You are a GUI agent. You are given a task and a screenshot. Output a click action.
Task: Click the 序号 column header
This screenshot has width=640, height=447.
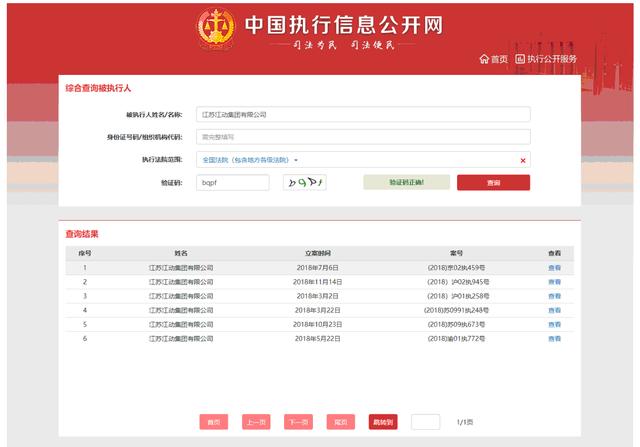click(x=85, y=253)
